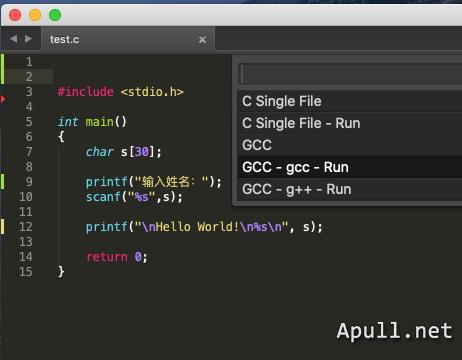This screenshot has width=462, height=360.
Task: Select GCC - gcc - Run entry
Action: click(350, 167)
